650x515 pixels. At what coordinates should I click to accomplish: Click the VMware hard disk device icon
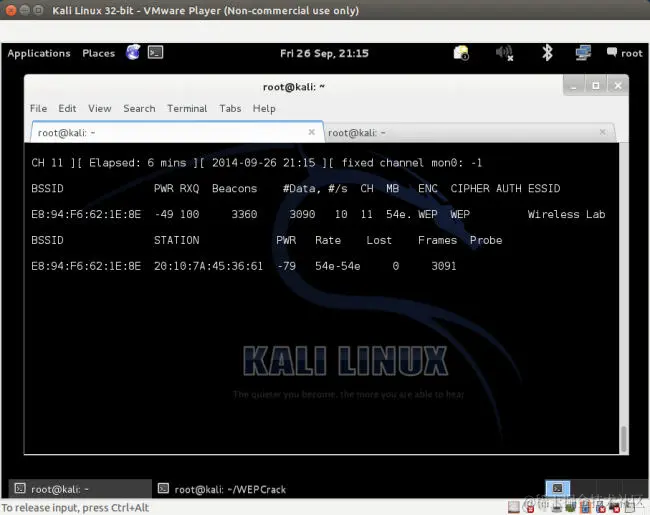coord(514,507)
